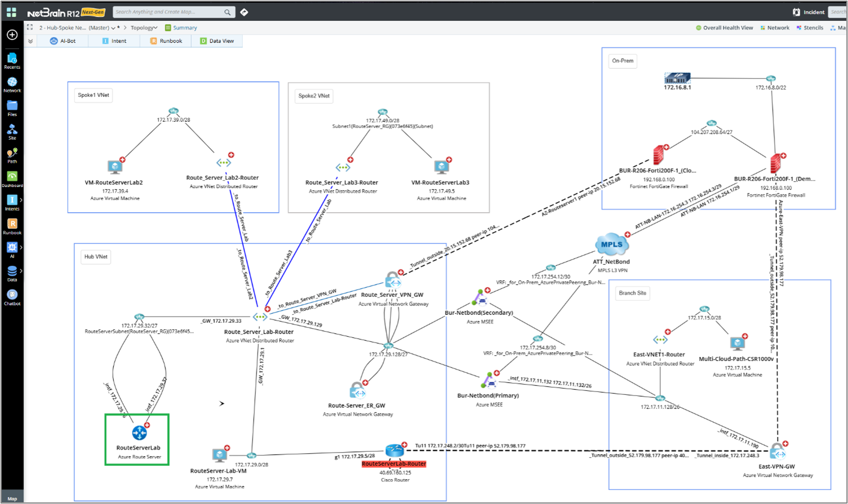Click the plus icon to add new

pos(12,35)
